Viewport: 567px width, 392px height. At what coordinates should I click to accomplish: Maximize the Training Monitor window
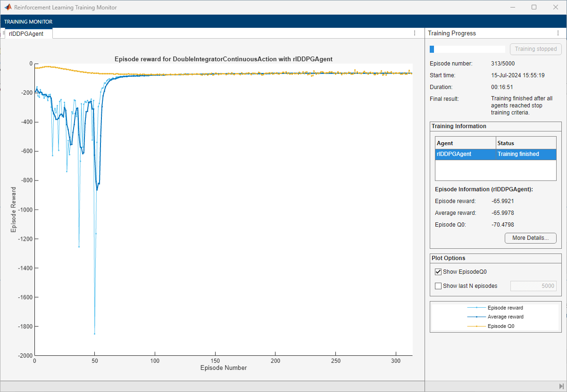(534, 8)
